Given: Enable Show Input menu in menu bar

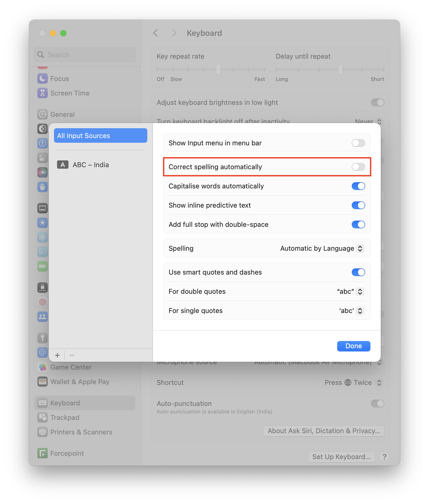Looking at the screenshot, I should point(358,143).
